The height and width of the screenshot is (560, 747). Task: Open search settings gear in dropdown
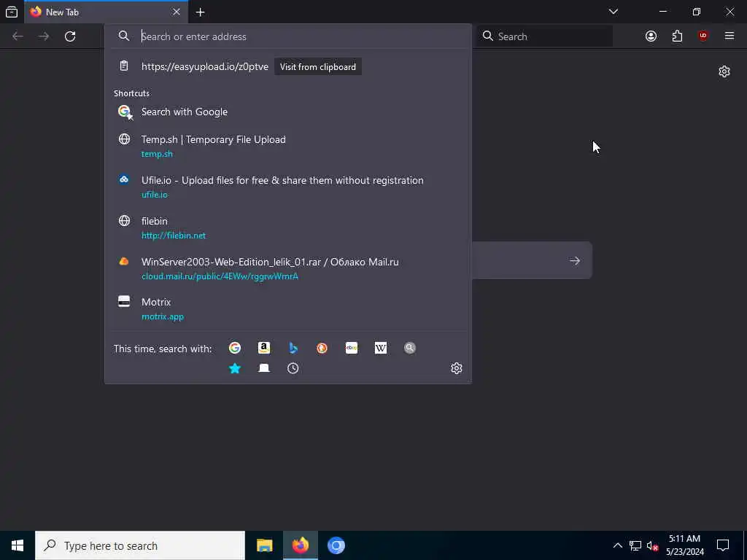[x=457, y=368]
